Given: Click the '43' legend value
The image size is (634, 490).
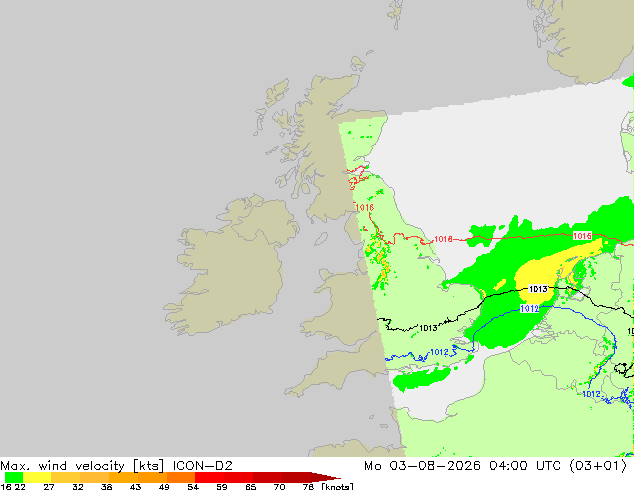Looking at the screenshot, I should [135, 487].
